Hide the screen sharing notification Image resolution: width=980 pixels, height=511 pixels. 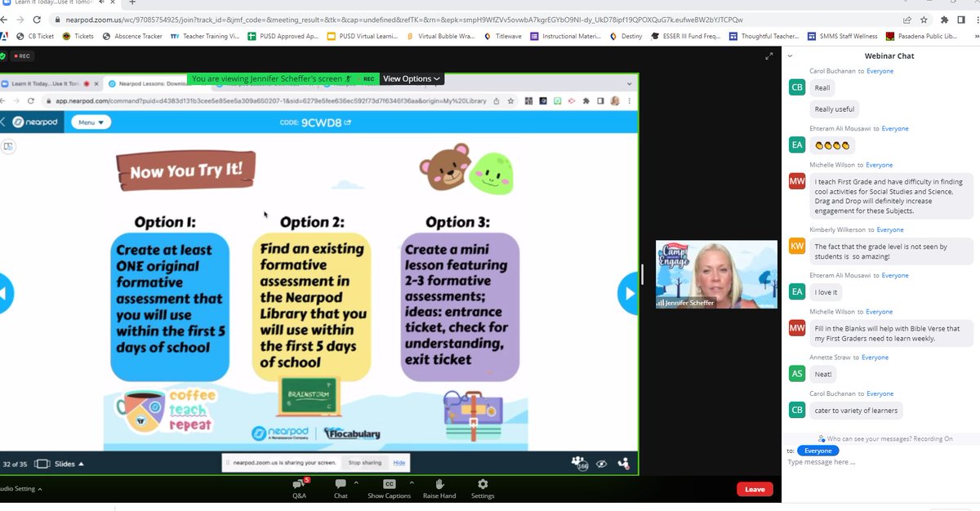pyautogui.click(x=399, y=463)
